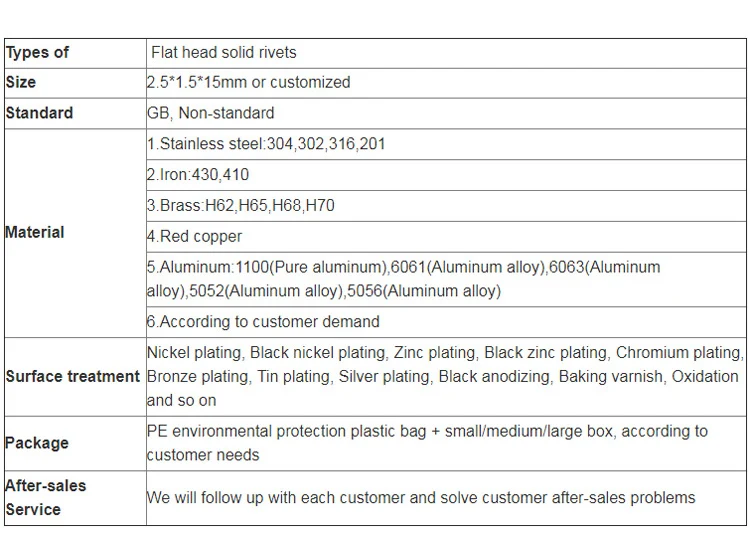Click the Aluminum alloys material cell

point(403,279)
